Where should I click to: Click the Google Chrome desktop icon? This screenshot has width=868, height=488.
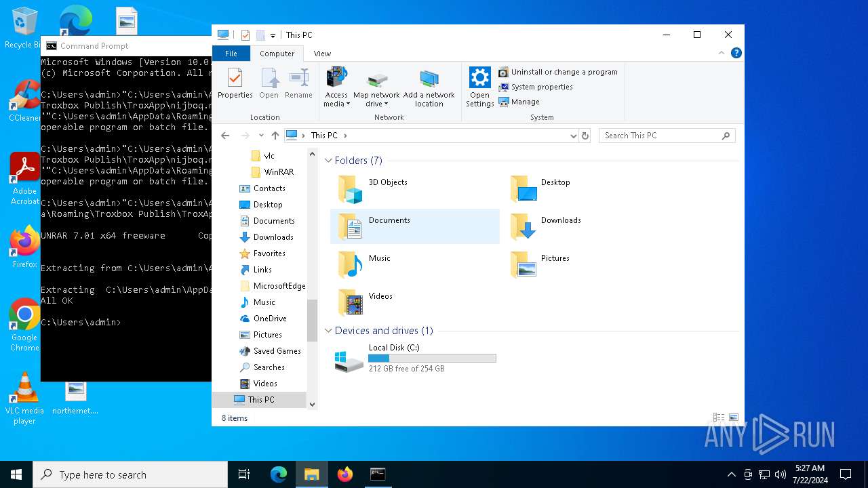coord(24,325)
